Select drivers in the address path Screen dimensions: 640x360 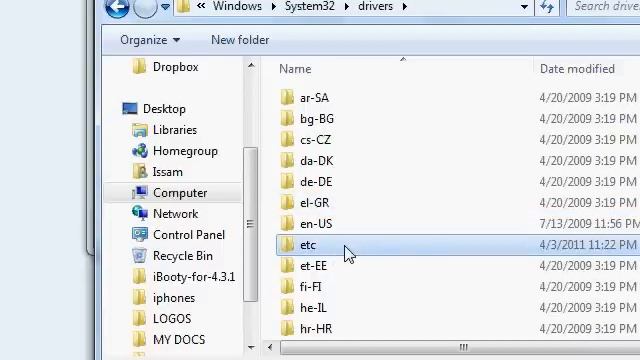(x=376, y=6)
